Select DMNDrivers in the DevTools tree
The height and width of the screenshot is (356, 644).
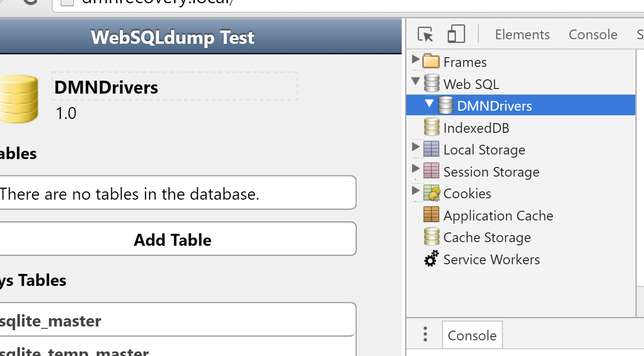tap(521, 106)
